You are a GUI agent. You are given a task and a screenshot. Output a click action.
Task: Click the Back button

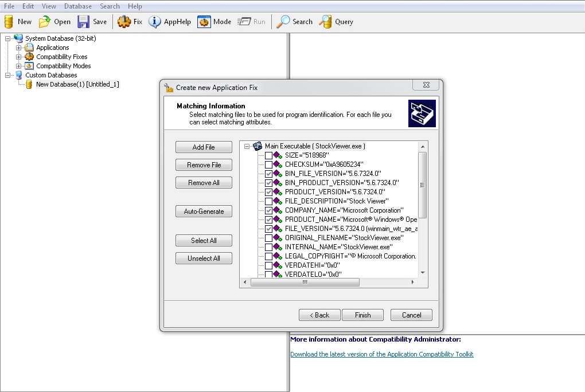click(x=319, y=315)
